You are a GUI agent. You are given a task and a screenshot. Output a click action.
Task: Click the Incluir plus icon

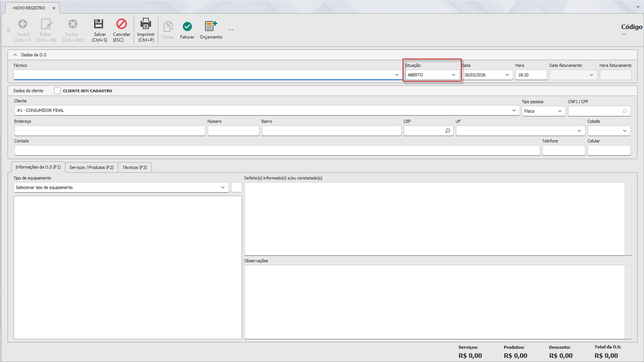pyautogui.click(x=23, y=24)
